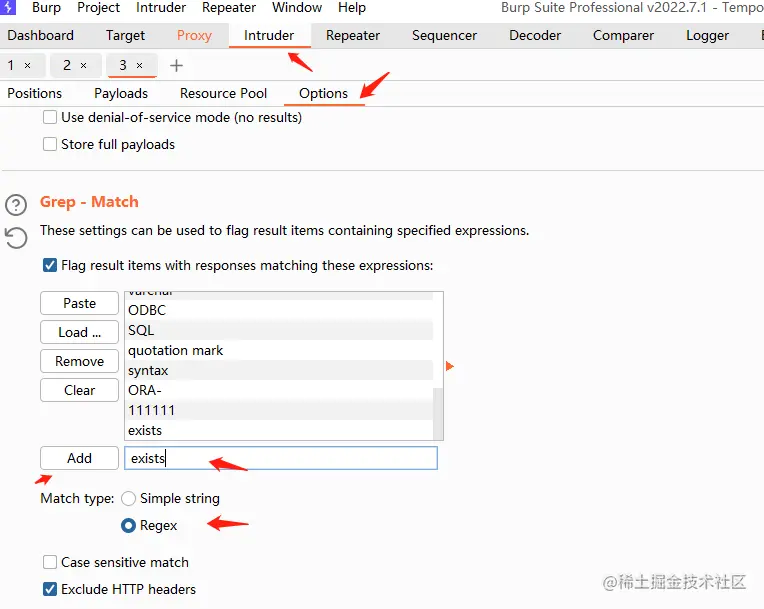The image size is (764, 609).
Task: Close Intruder attack tab 1
Action: pos(28,66)
